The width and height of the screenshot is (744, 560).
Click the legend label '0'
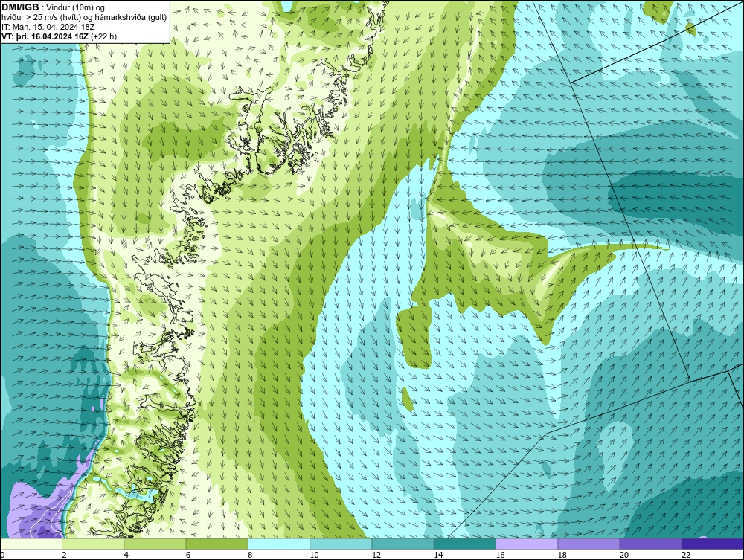tap(2, 555)
